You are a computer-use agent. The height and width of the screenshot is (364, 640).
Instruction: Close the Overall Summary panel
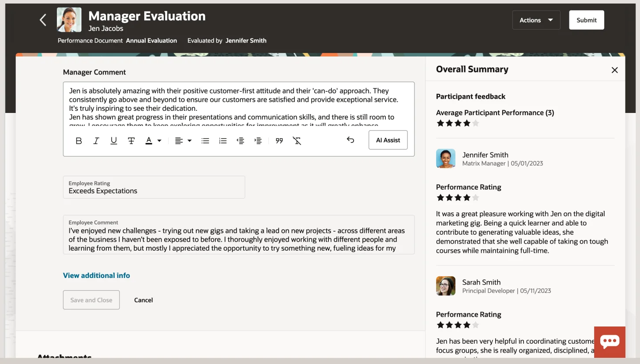614,70
